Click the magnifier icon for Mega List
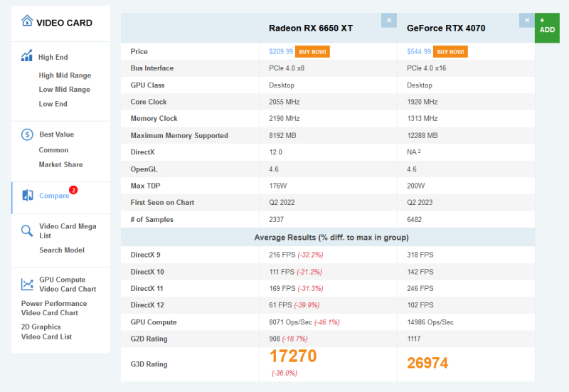569x392 pixels. (x=27, y=231)
